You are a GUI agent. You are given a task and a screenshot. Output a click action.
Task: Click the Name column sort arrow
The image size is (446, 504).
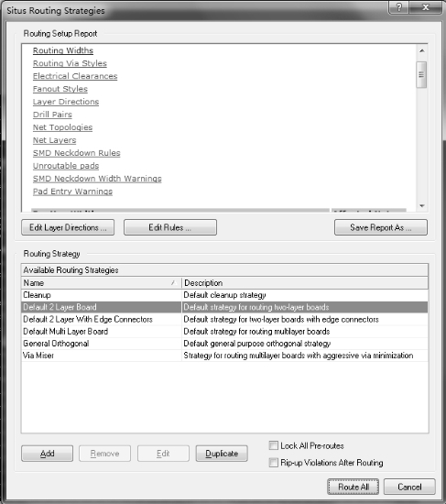[174, 283]
